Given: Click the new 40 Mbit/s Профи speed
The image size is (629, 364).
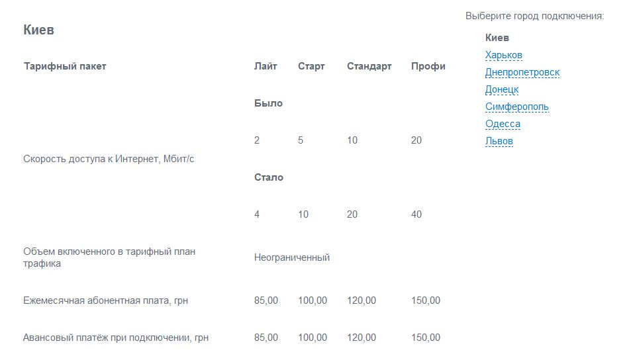Looking at the screenshot, I should tap(416, 214).
